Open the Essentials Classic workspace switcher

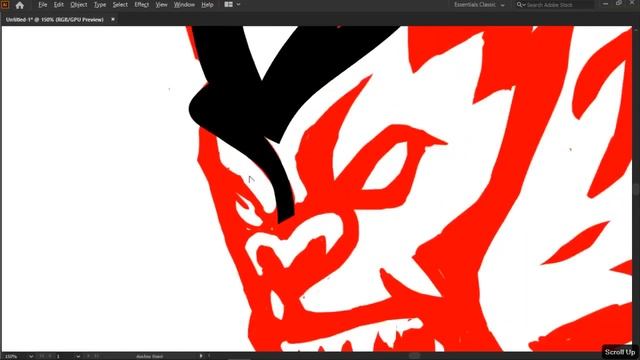tap(479, 5)
